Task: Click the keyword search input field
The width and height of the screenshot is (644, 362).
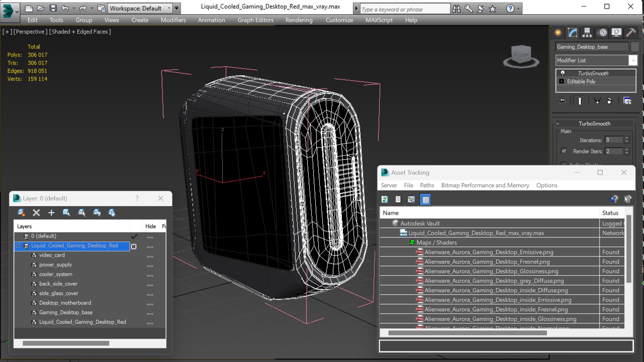Action: click(405, 9)
